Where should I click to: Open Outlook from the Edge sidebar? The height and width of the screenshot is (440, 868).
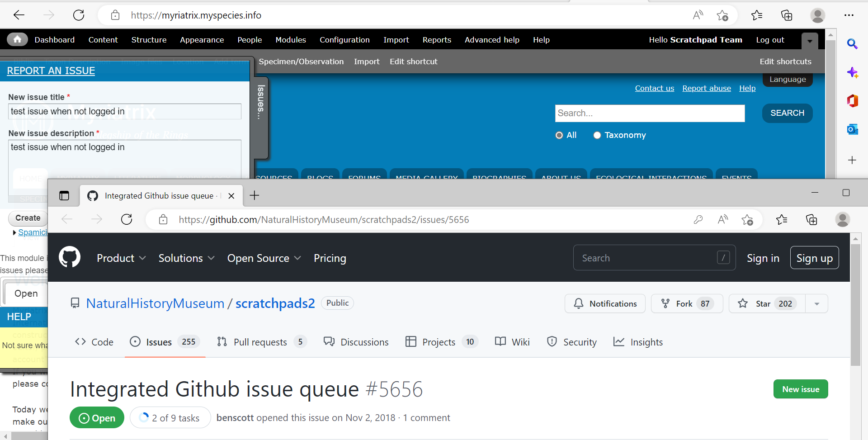(x=853, y=129)
